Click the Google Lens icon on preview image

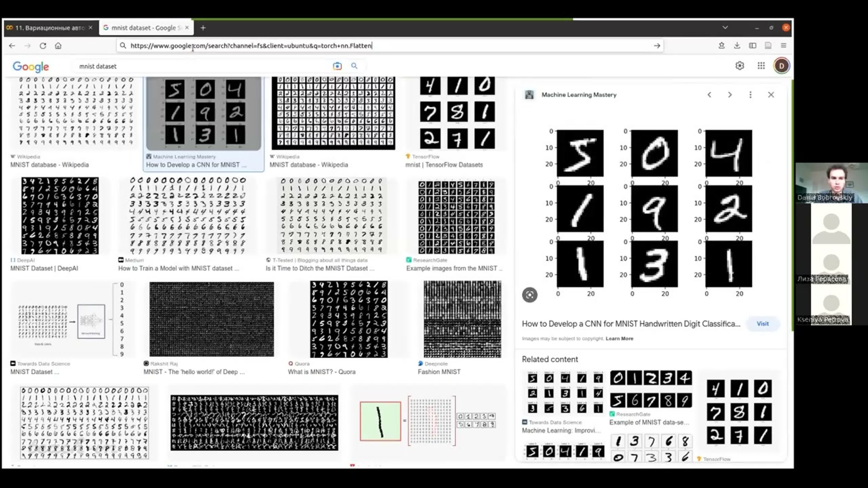(x=530, y=295)
